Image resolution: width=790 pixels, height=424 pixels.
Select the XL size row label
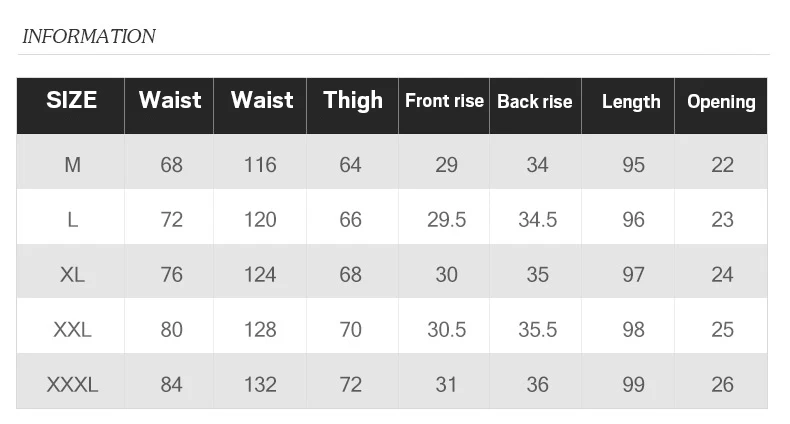tap(73, 274)
